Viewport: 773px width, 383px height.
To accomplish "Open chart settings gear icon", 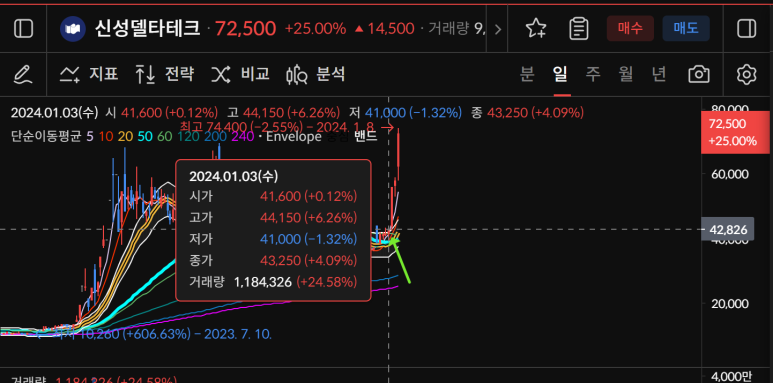I will (746, 74).
